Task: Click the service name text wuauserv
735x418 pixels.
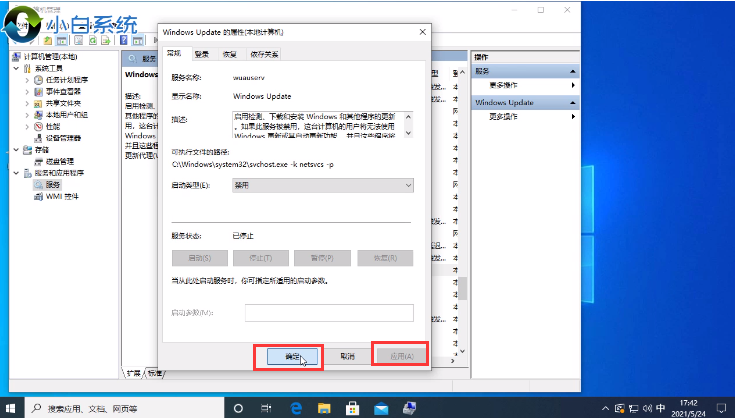Action: (249, 78)
